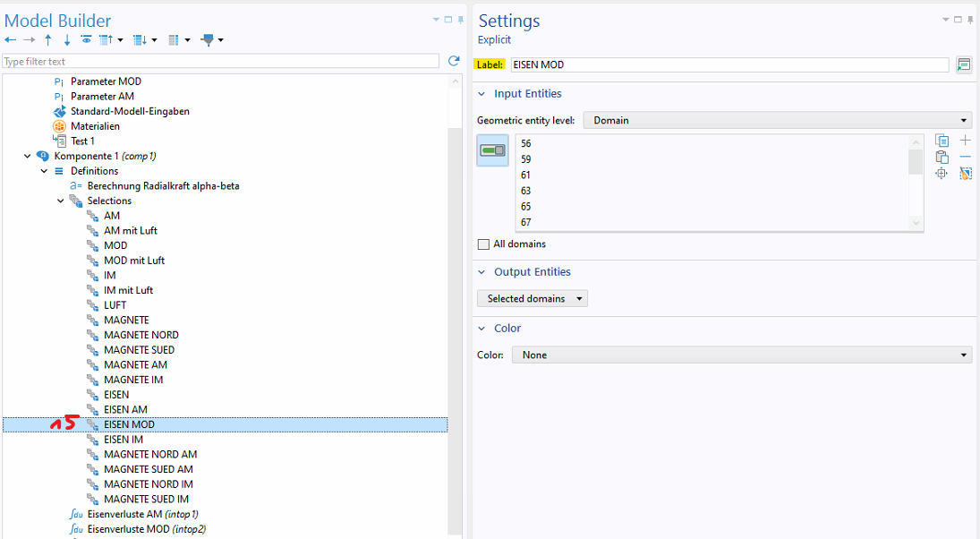This screenshot has height=539, width=980.
Task: Refresh the Model Builder filter
Action: (x=454, y=61)
